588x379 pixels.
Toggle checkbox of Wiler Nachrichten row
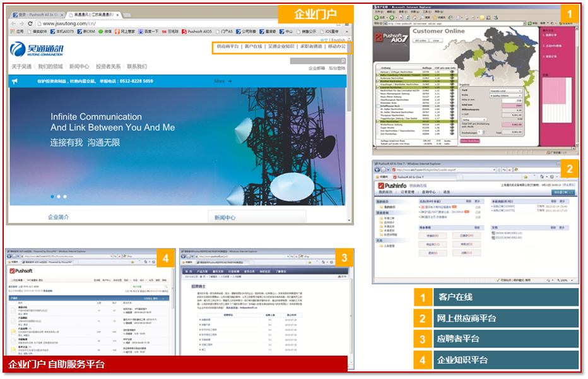379,121
